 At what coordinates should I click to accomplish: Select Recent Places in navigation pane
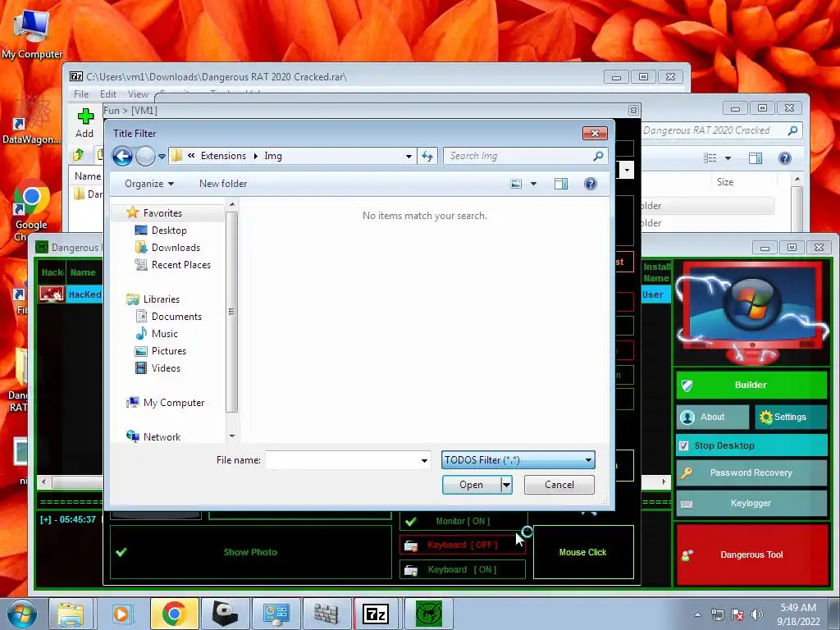(180, 265)
